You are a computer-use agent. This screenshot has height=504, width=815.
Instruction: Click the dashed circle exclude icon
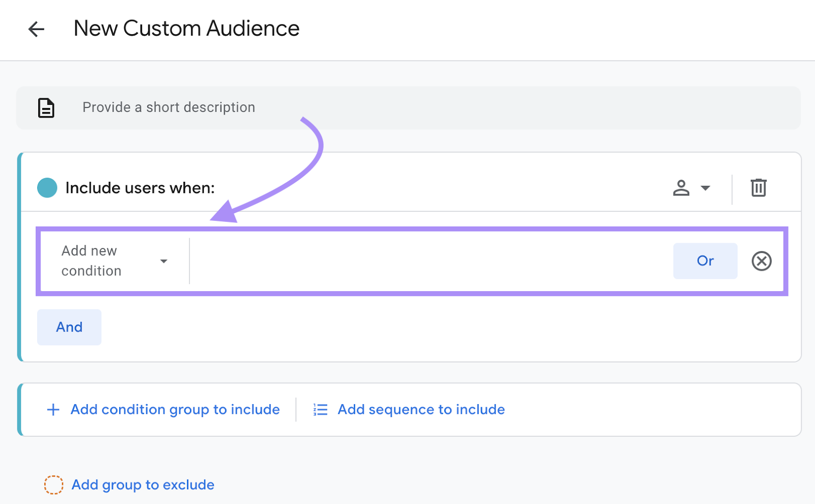53,485
